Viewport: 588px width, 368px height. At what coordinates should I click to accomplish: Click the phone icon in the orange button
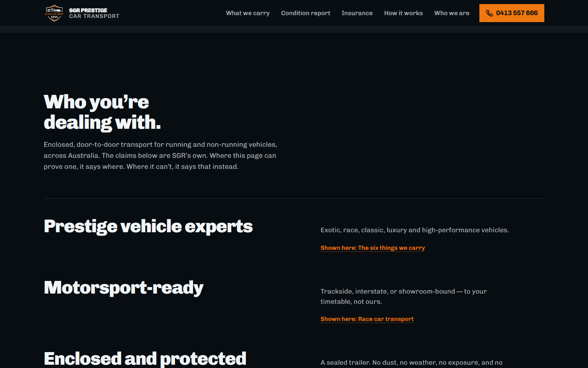point(489,13)
